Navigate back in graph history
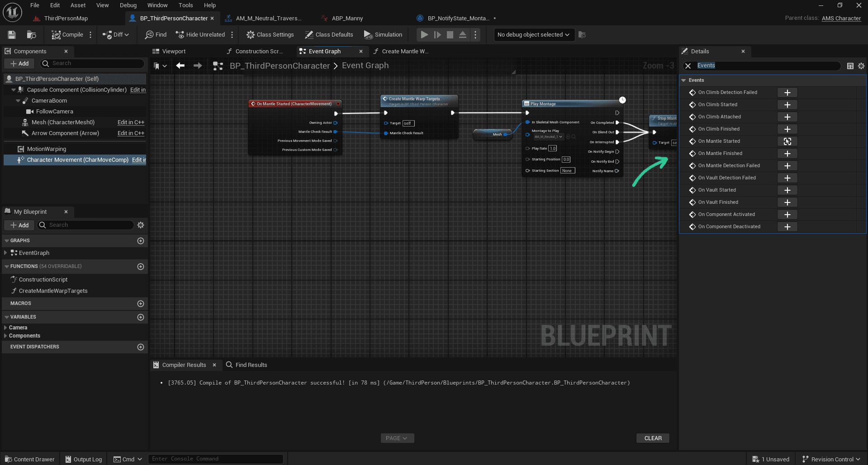This screenshot has width=868, height=465. click(x=180, y=66)
